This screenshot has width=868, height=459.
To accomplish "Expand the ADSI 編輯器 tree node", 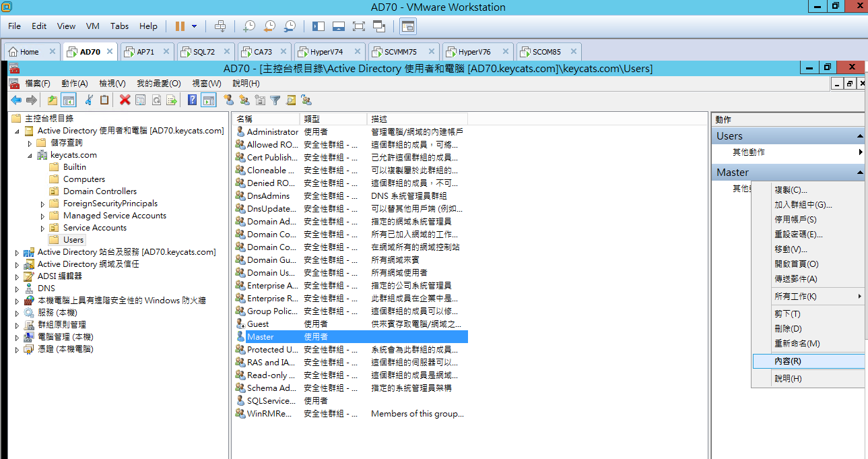I will [17, 276].
